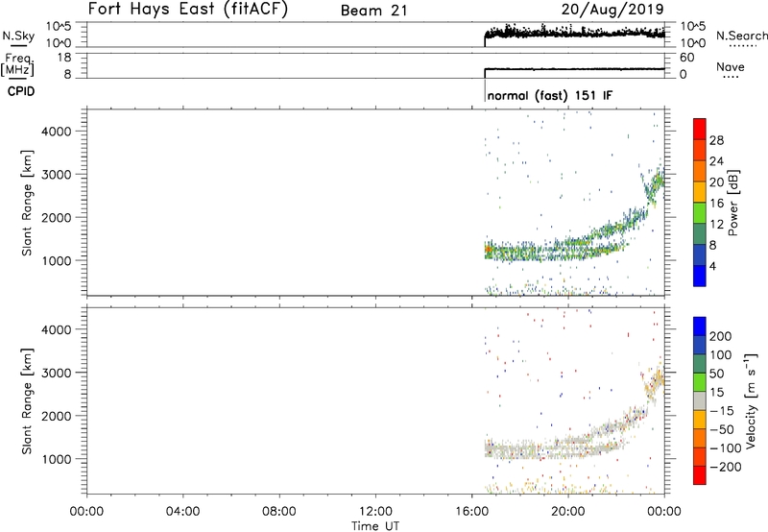Click the -15 tick on velocity colorbar
Image resolution: width=768 pixels, height=532 pixels.
[x=722, y=411]
